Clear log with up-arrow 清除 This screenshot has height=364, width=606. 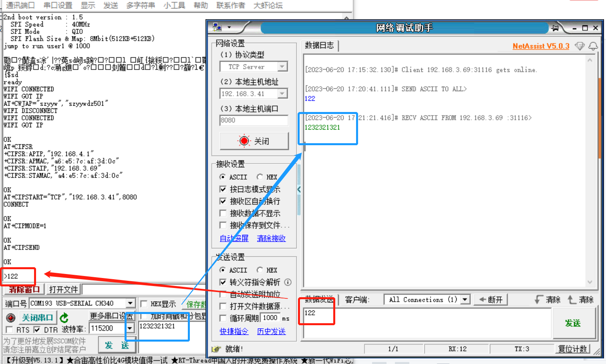coord(580,299)
